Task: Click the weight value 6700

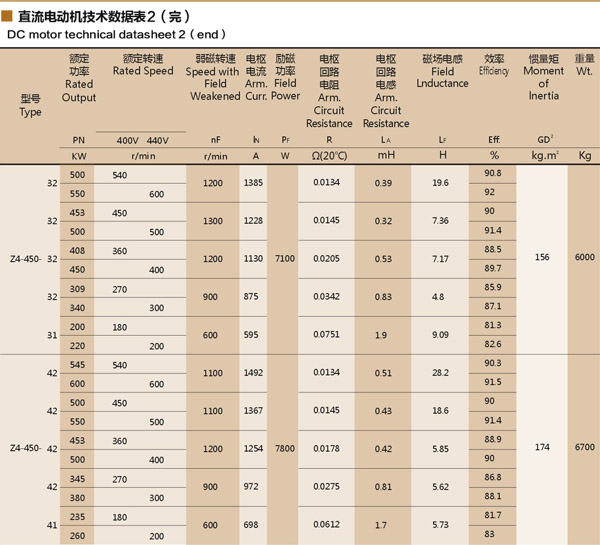Action: point(584,449)
